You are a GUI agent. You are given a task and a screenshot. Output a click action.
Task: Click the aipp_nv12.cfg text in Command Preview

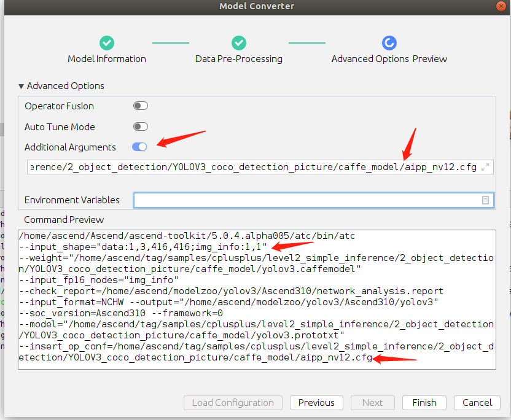(336, 358)
